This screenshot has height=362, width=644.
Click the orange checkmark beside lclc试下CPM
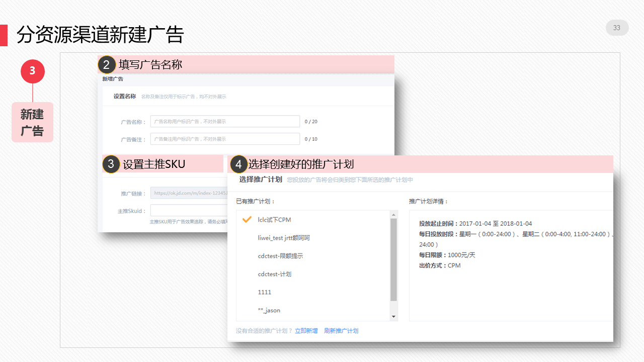[x=247, y=219]
